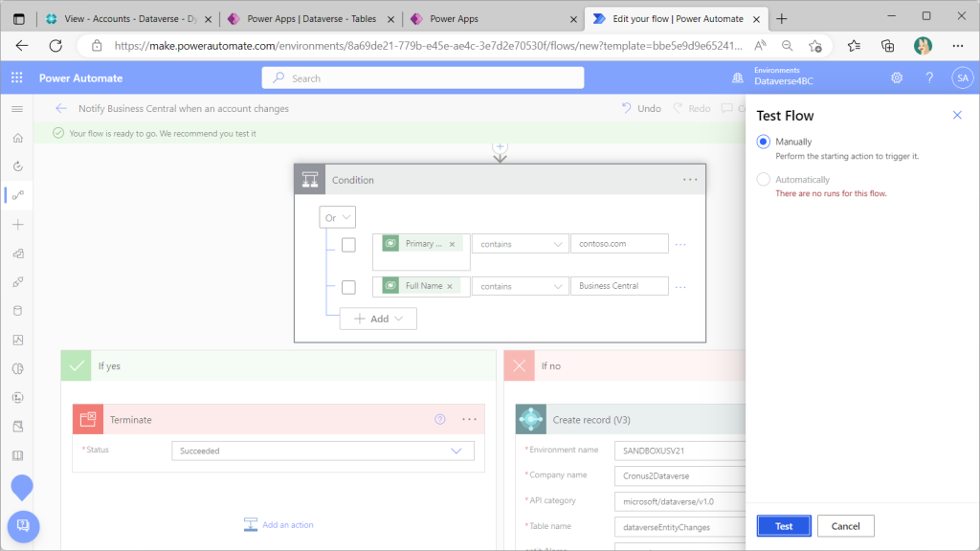Open a new browser tab

(x=781, y=19)
